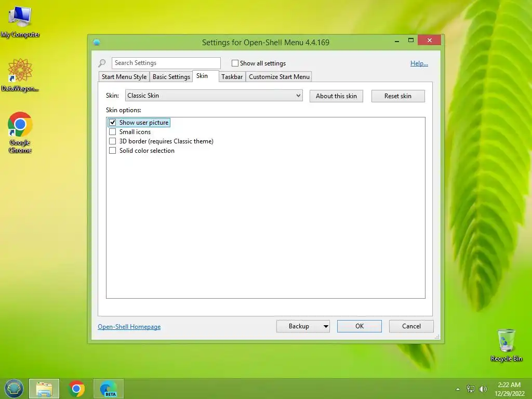This screenshot has width=532, height=399.
Task: Maximize the Open-Shell settings window
Action: pyautogui.click(x=411, y=41)
